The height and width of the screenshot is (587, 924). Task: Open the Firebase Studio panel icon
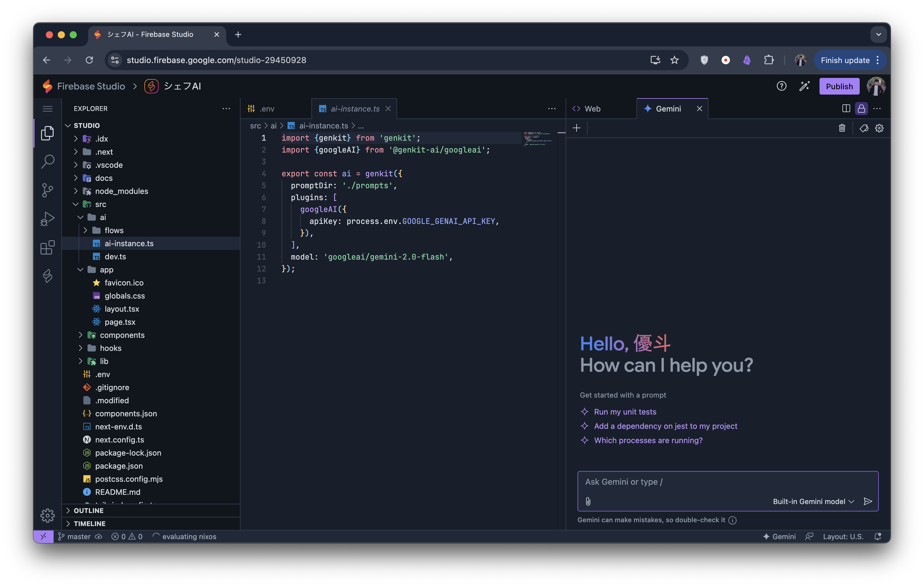(x=48, y=276)
